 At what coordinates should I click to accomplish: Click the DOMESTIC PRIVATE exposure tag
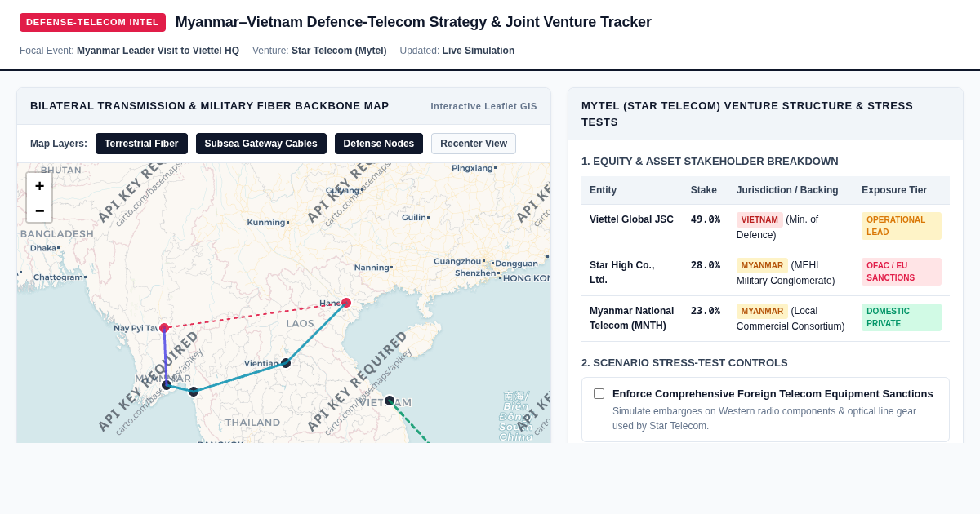(902, 317)
